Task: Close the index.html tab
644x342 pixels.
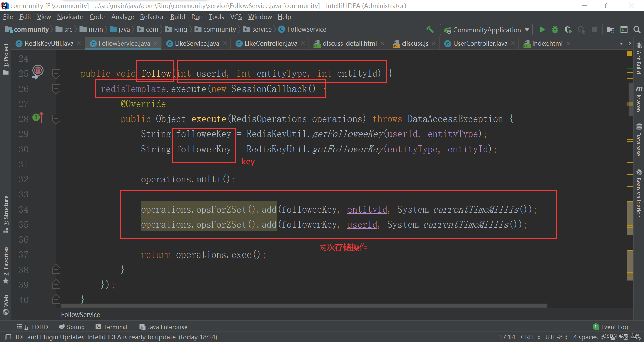Action: [568, 43]
